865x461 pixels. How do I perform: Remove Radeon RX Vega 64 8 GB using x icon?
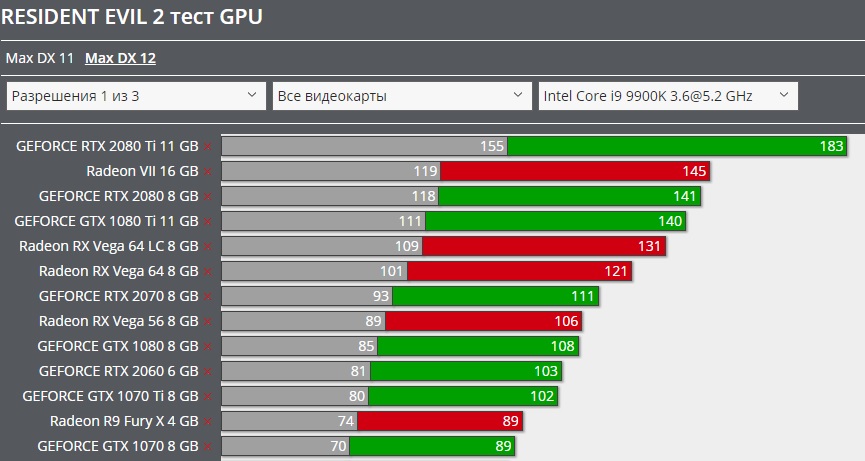point(207,271)
